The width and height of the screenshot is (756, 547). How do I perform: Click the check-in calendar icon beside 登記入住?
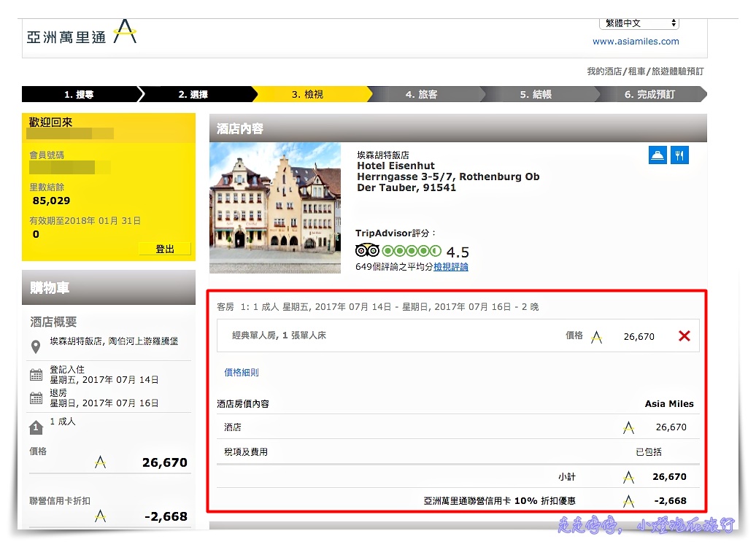pyautogui.click(x=36, y=375)
